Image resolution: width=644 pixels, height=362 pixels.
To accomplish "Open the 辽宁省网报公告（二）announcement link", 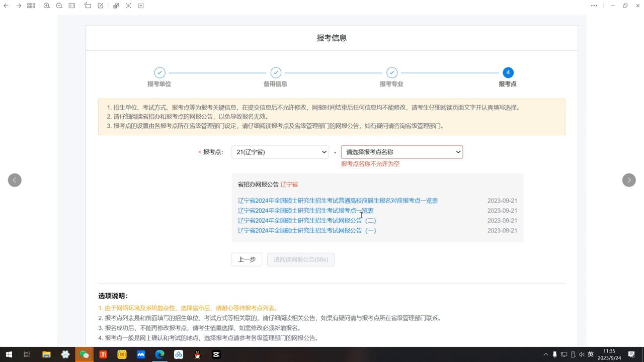I will coord(307,220).
